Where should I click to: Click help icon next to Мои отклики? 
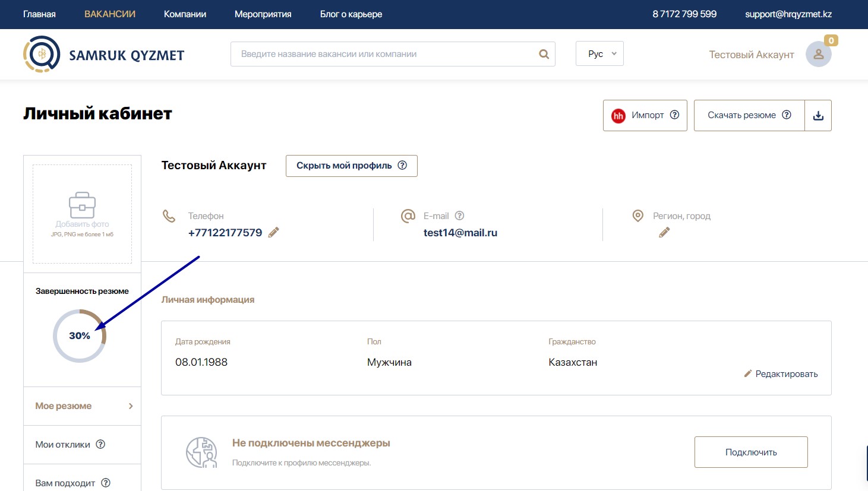click(x=100, y=444)
